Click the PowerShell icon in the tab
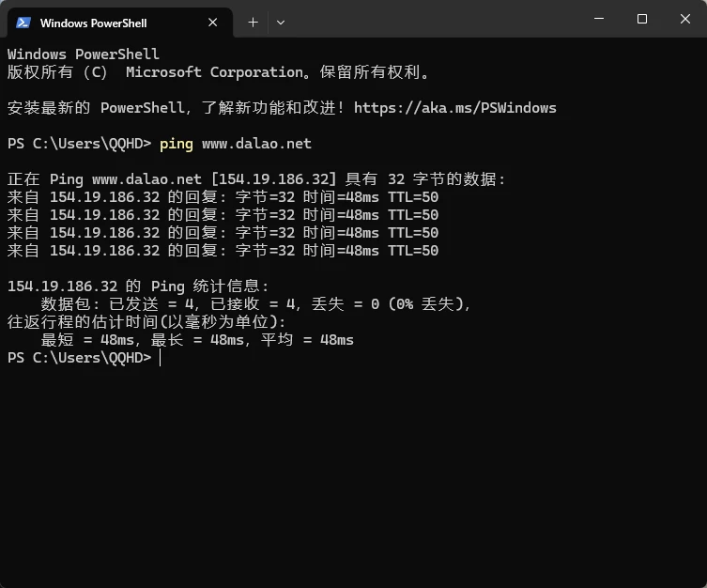 click(x=23, y=22)
